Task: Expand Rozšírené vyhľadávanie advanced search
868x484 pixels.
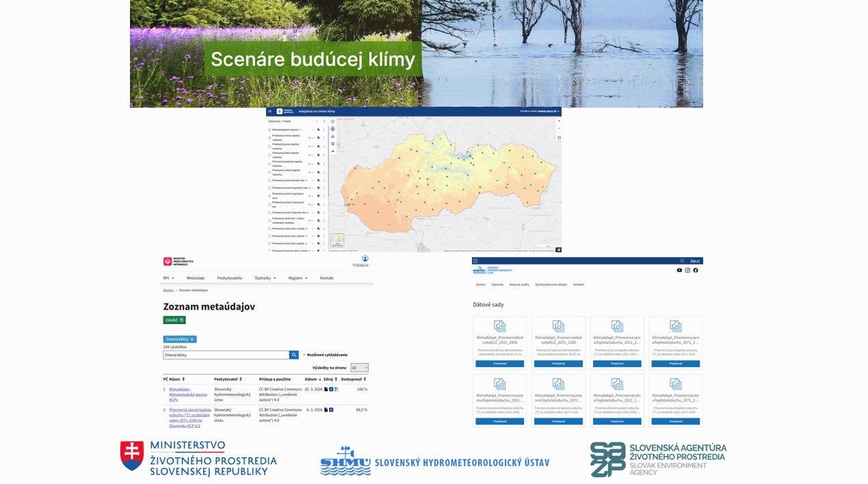Action: [326, 355]
